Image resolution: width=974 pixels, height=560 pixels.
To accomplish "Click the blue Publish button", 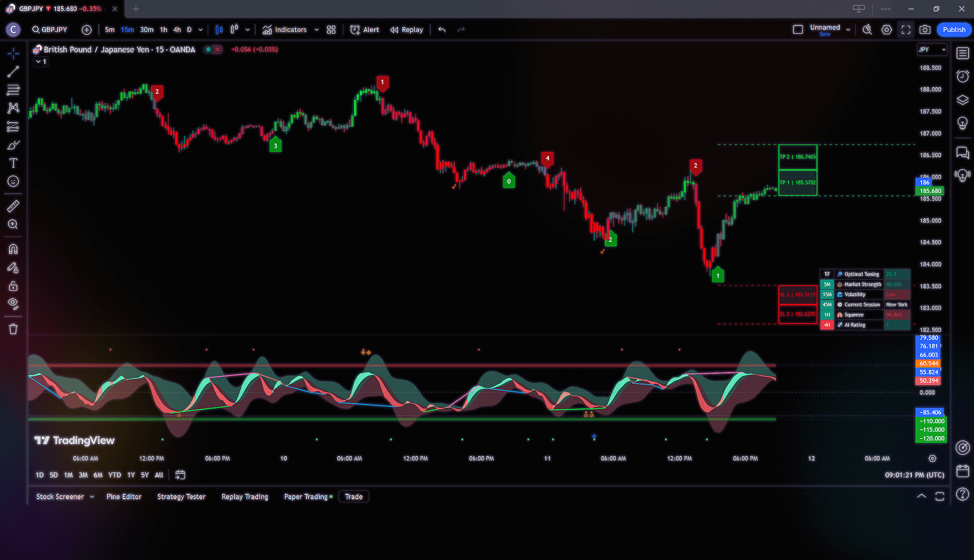I will pyautogui.click(x=954, y=29).
